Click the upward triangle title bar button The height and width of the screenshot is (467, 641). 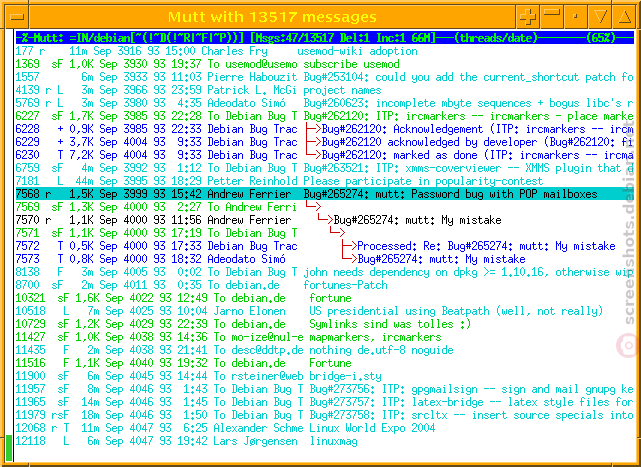tap(624, 17)
